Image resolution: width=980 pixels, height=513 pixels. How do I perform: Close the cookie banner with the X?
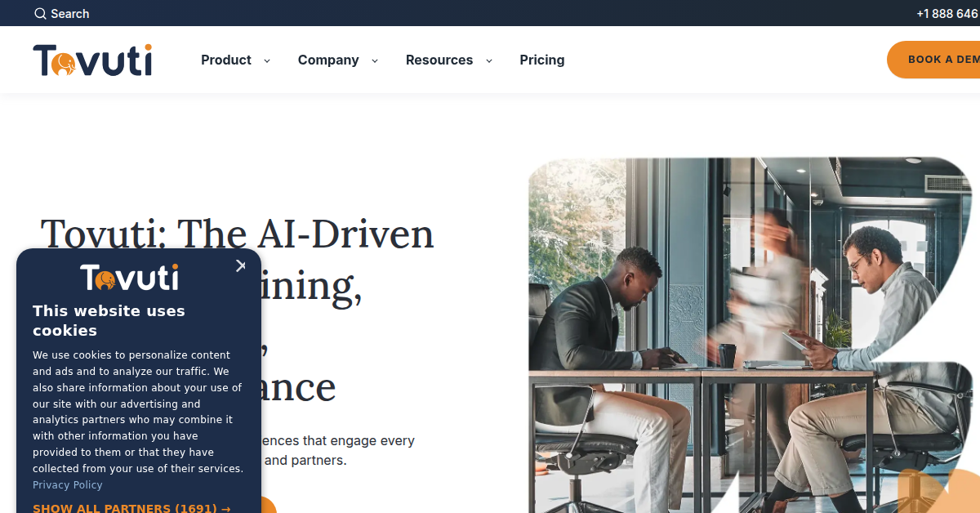(x=240, y=265)
